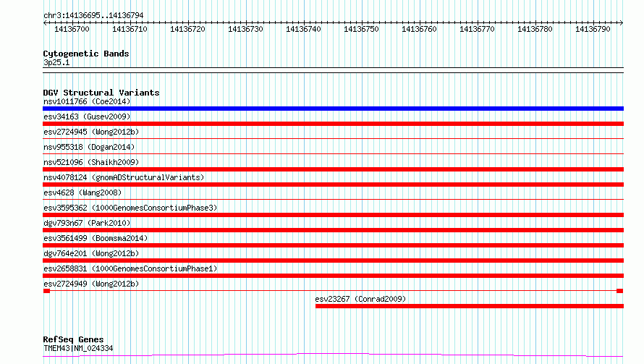Click left red block of esv2724949

click(46, 291)
